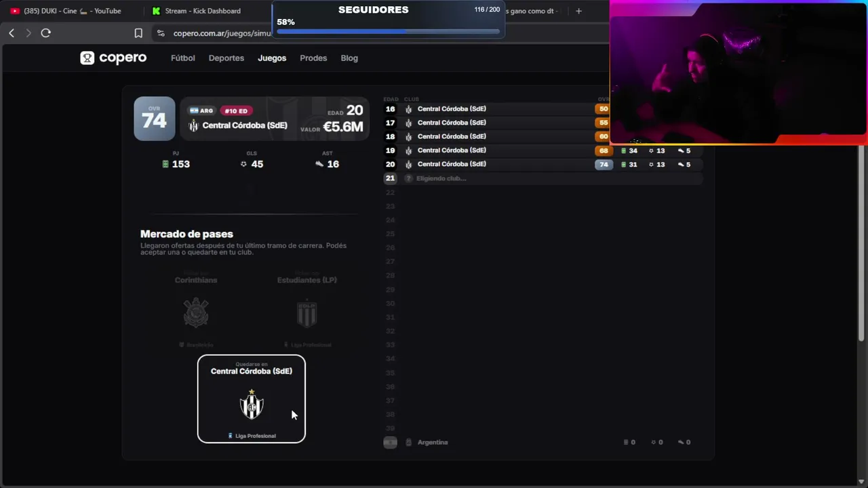Switch to the DUKI YouTube browser tab
The width and height of the screenshot is (868, 488).
pyautogui.click(x=72, y=11)
